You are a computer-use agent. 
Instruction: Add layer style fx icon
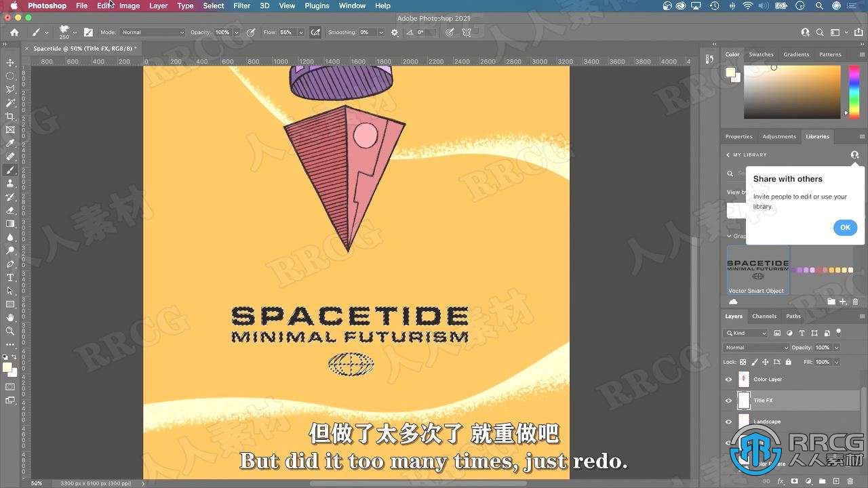click(781, 481)
